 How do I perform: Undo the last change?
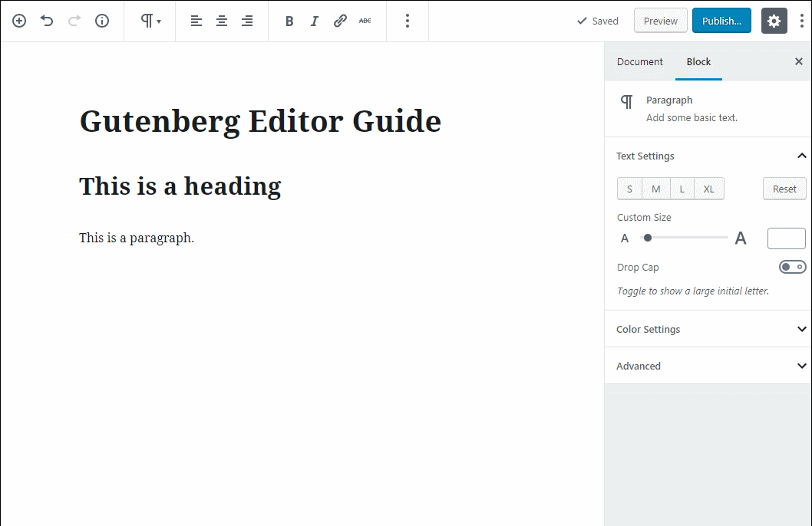click(x=47, y=21)
